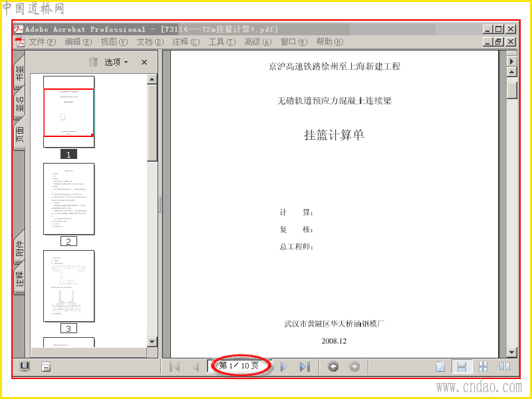The width and height of the screenshot is (532, 399).
Task: Select the Single Page layout icon
Action: (440, 366)
